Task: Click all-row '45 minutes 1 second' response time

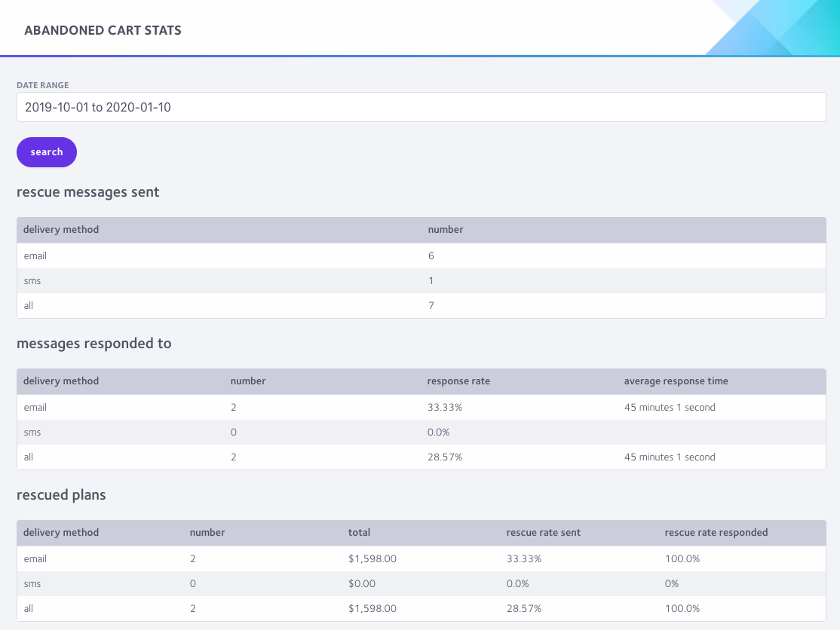Action: point(670,457)
